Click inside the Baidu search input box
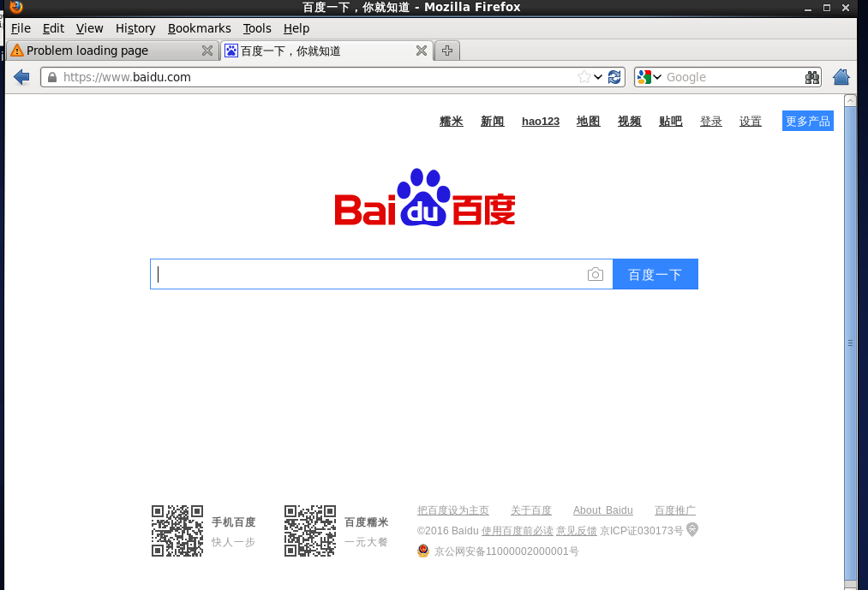868x590 pixels. pos(368,274)
